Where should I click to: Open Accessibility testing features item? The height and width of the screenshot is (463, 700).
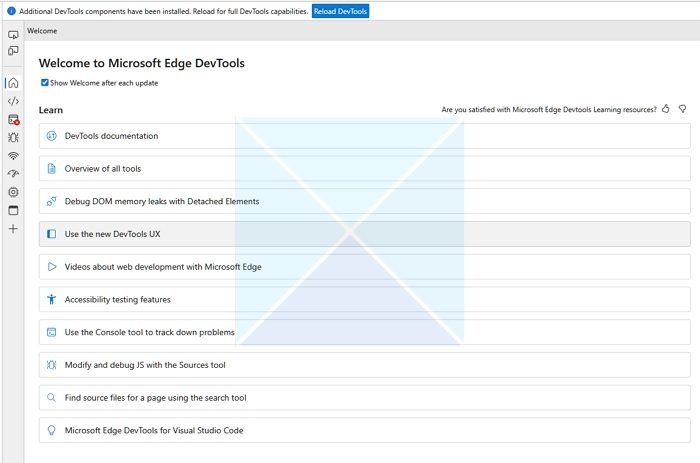click(118, 300)
